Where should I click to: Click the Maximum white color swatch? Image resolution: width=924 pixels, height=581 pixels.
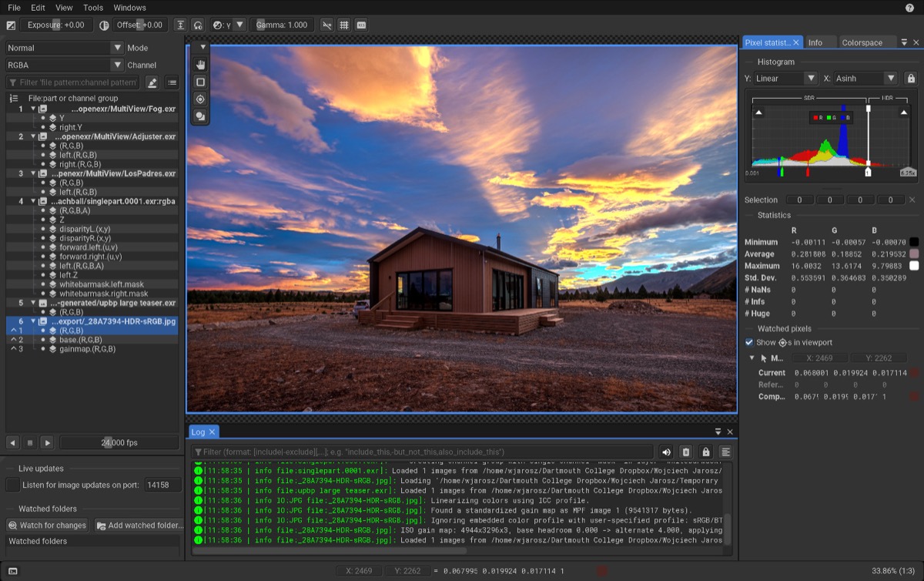(x=914, y=266)
